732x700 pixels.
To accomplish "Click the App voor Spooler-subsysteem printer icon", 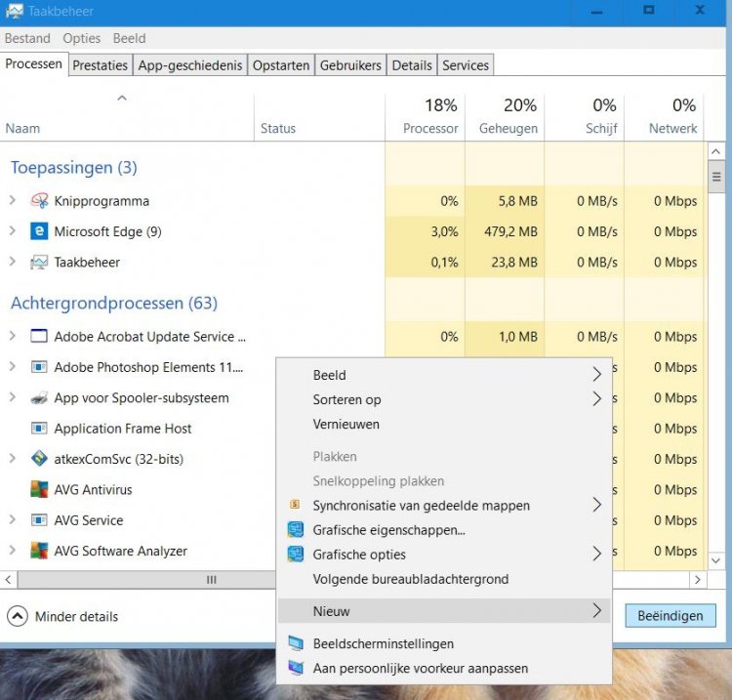I will tap(39, 398).
